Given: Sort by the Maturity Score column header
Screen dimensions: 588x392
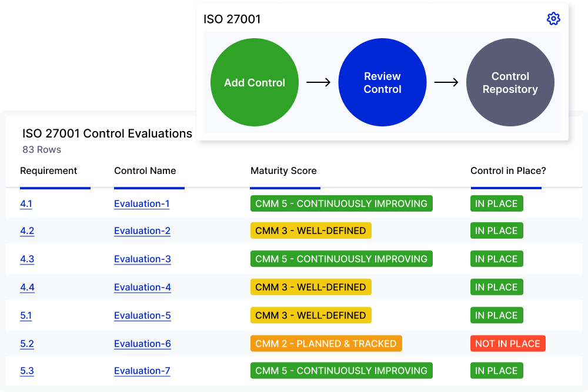Looking at the screenshot, I should [283, 171].
